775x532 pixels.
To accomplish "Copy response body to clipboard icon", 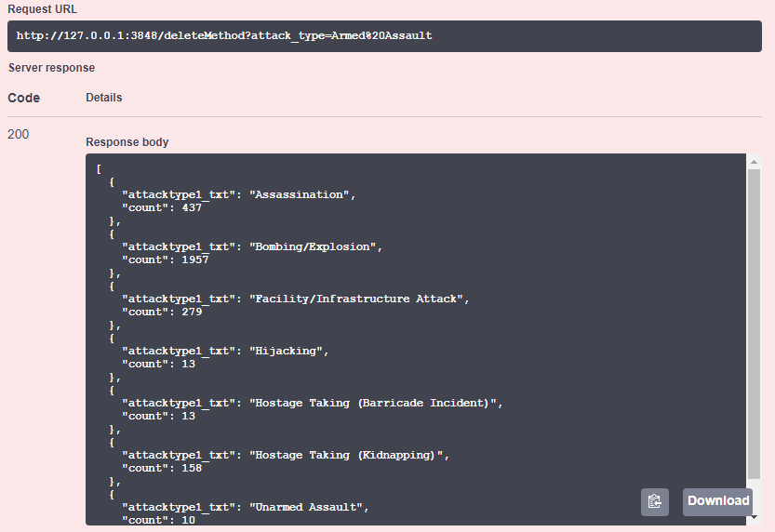I will coord(654,502).
